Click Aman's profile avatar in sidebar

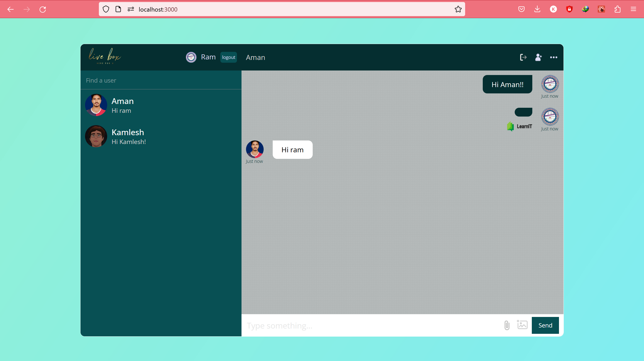(96, 105)
